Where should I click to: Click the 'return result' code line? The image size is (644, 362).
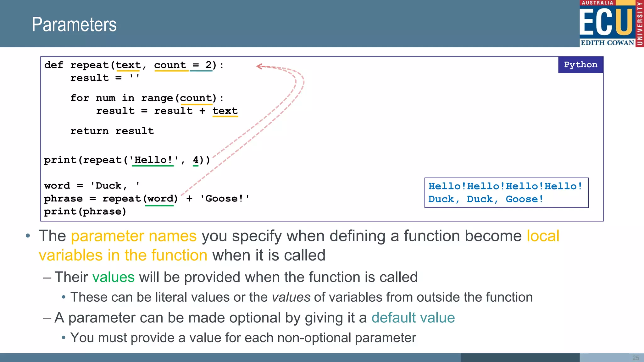tap(112, 131)
